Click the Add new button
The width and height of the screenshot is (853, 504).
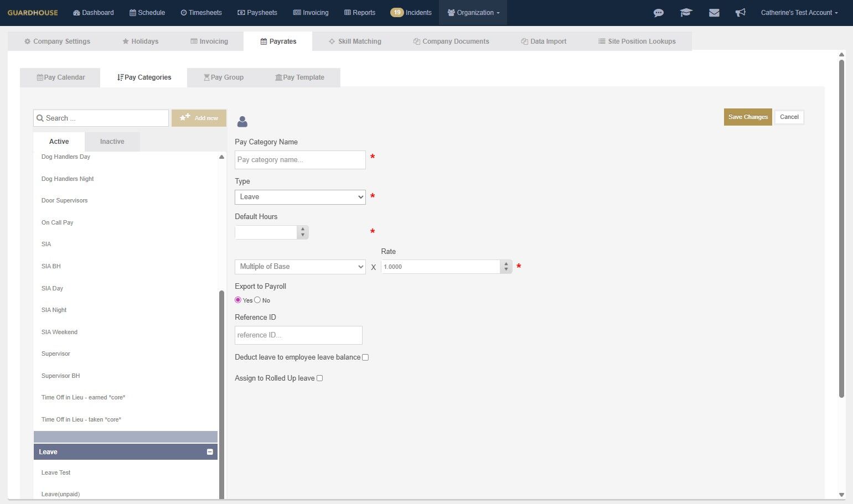tap(199, 118)
